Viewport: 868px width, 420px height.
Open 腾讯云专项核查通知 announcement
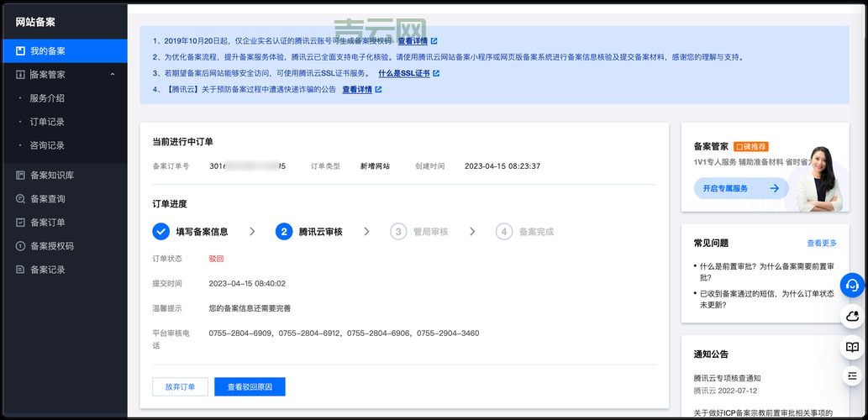click(728, 379)
